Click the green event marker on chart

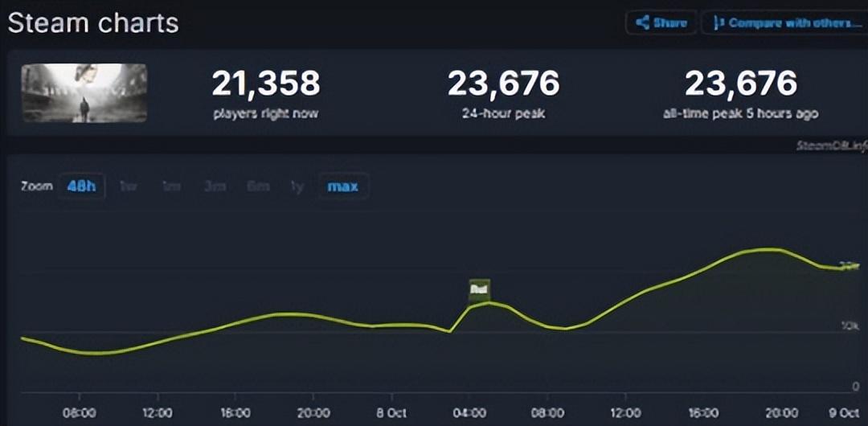pos(479,289)
